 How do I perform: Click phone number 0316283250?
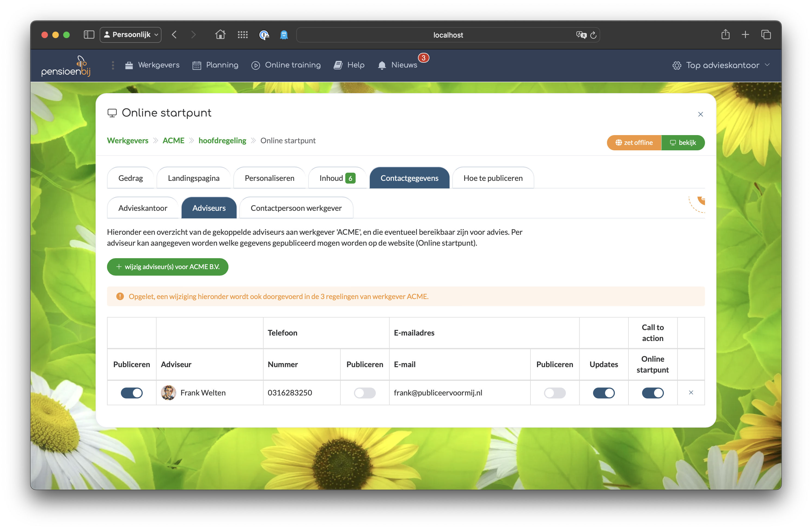coord(290,392)
